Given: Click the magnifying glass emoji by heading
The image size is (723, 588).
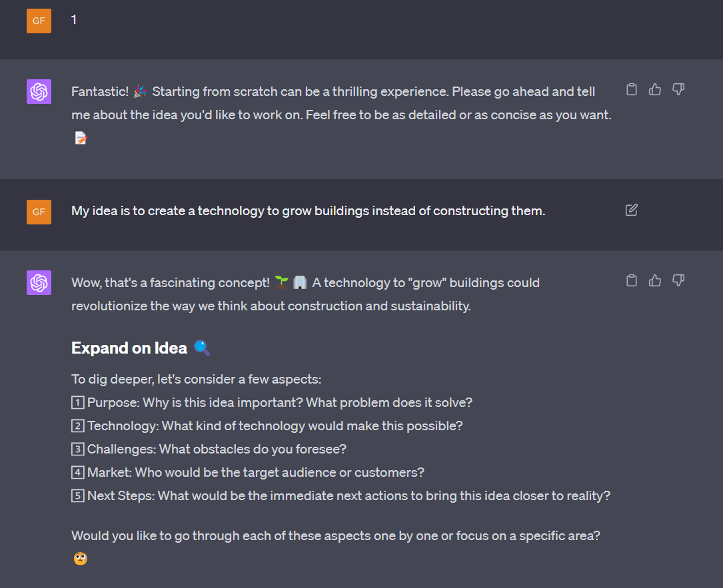Looking at the screenshot, I should (202, 348).
